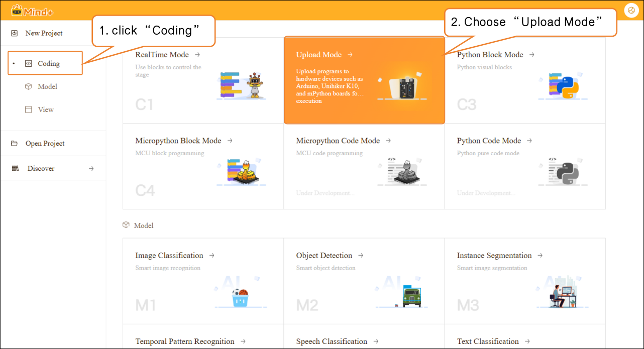Image resolution: width=644 pixels, height=349 pixels.
Task: Expand Discover using its arrow
Action: (91, 169)
